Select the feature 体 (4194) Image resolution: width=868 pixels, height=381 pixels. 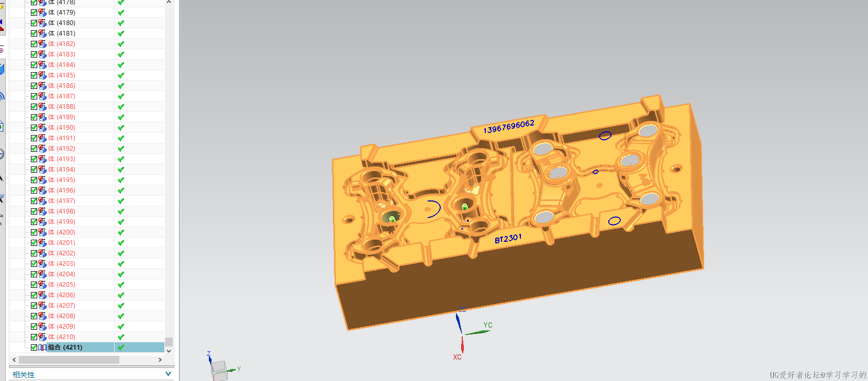[x=62, y=170]
